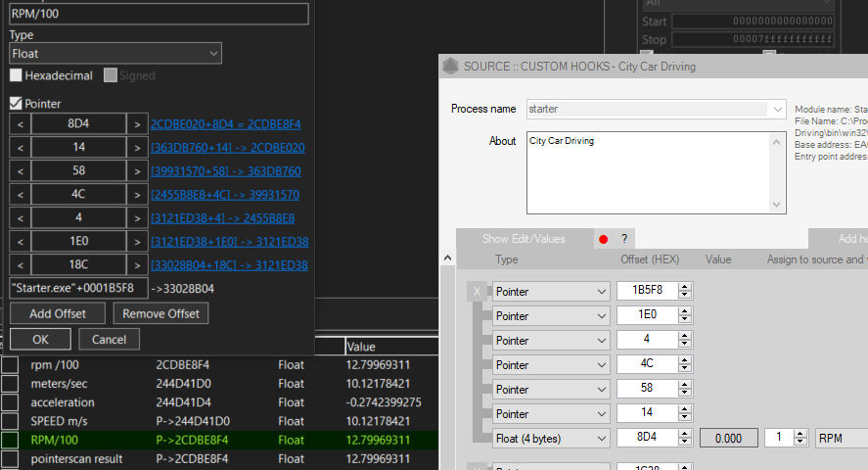
Task: Open type dropdown for hook row 14
Action: 551,413
